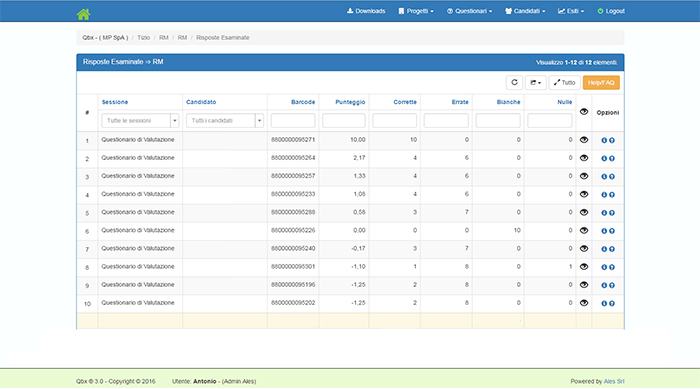700x389 pixels.
Task: Sort the table by Corrette column
Action: (405, 102)
